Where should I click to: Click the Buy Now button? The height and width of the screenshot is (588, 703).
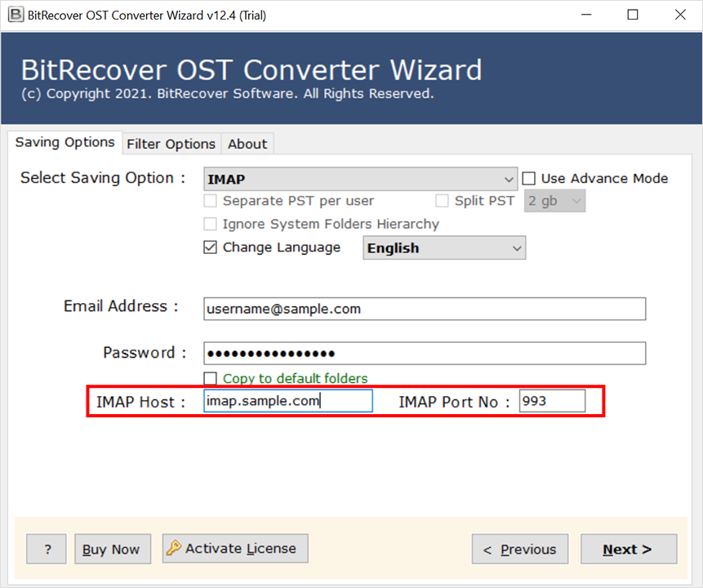[x=113, y=549]
